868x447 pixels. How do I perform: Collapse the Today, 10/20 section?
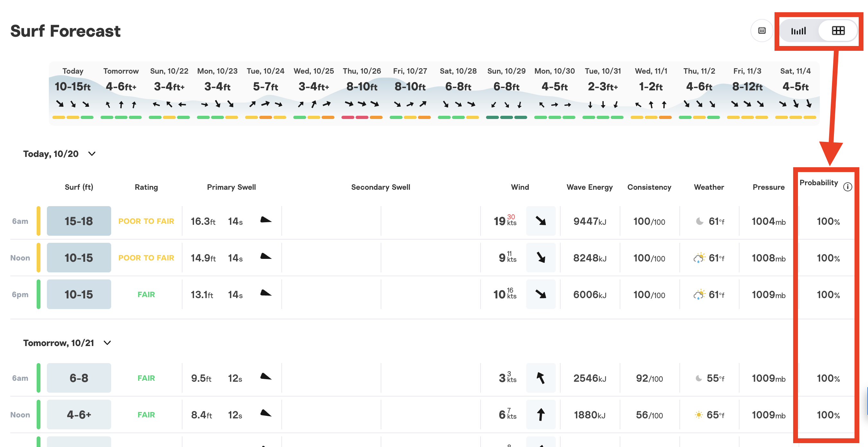92,154
